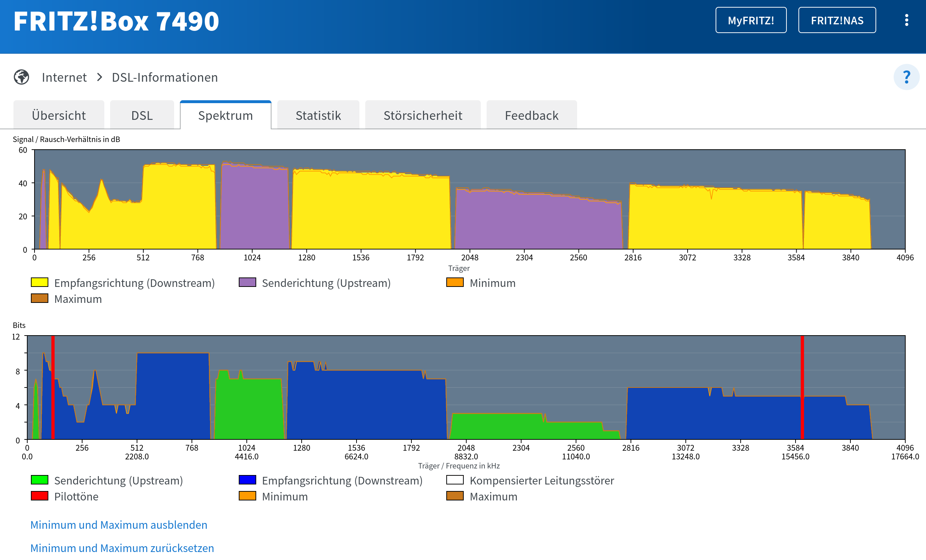Open FRITZ!NAS from the header

coord(837,20)
